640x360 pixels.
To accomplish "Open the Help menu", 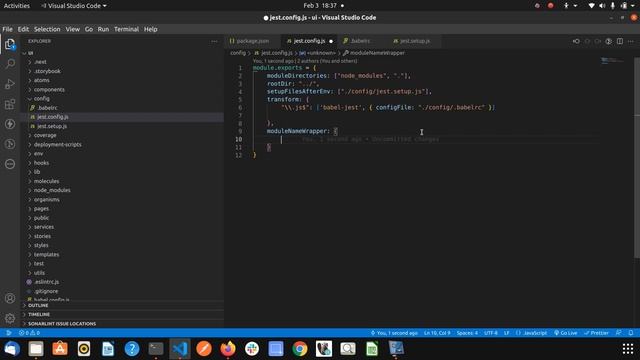I will 151,29.
